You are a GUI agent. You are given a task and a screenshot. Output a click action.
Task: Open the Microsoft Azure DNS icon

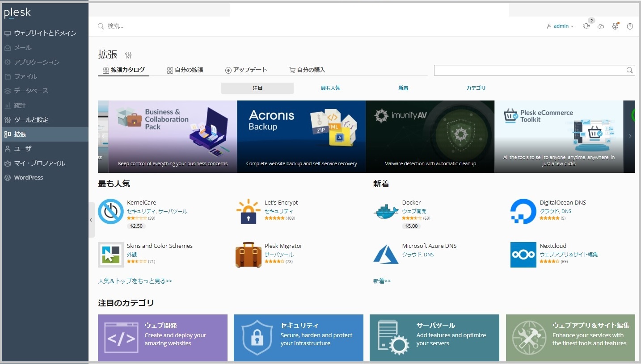386,255
